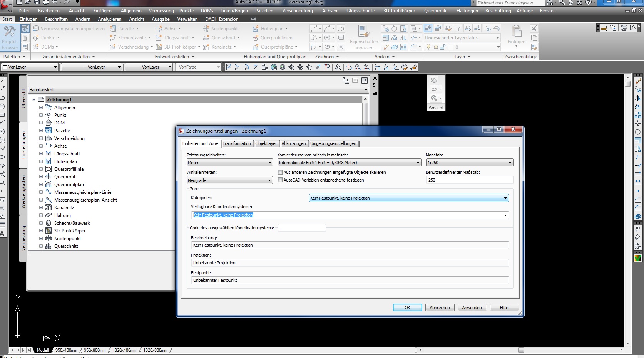The width and height of the screenshot is (644, 358).
Task: Click the DGM surface icon in tree
Action: click(49, 123)
